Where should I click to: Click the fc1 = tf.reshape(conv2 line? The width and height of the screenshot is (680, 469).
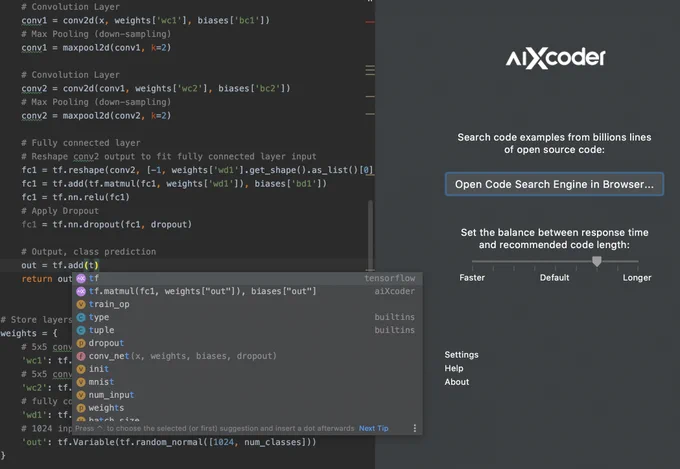[197, 170]
